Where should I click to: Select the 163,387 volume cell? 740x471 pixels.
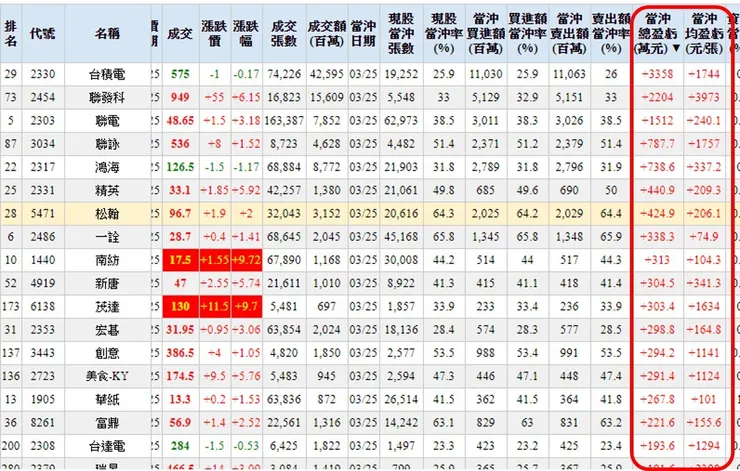tap(284, 120)
